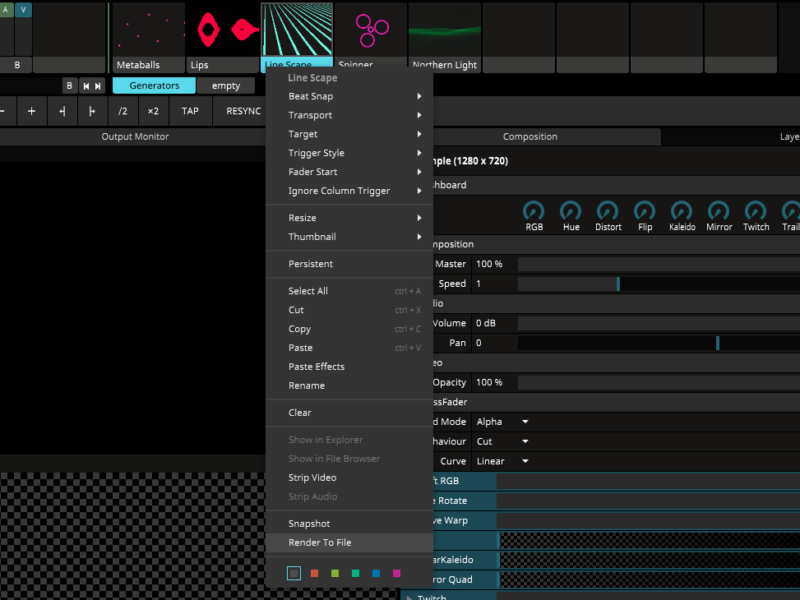Image resolution: width=800 pixels, height=600 pixels.
Task: Click the Hue dashboard knob
Action: (571, 211)
